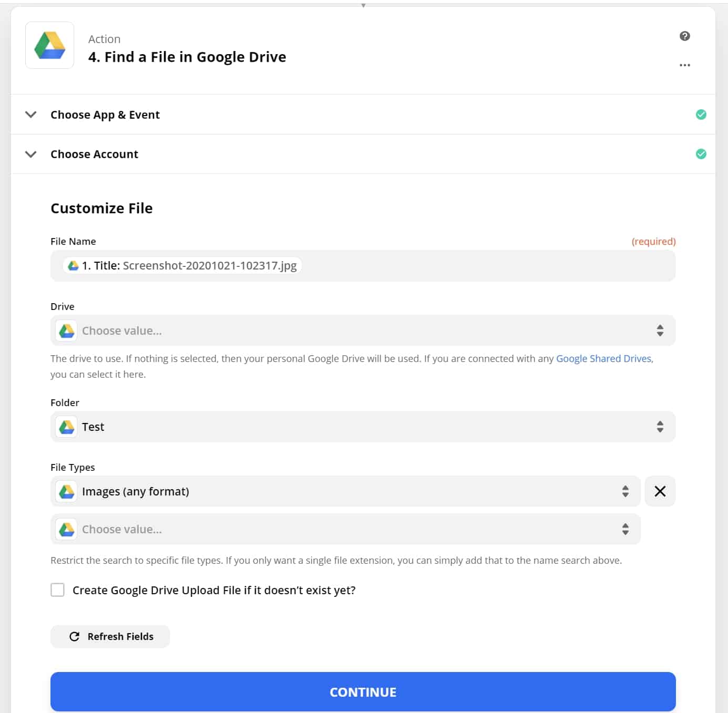Open the Images (any format) file type dropdown
The width and height of the screenshot is (728, 713).
tap(345, 491)
